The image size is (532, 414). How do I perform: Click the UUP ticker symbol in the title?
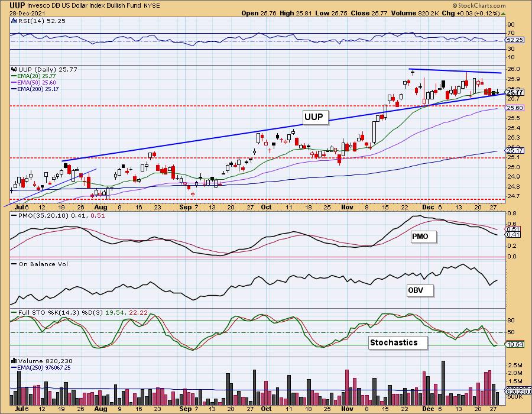pyautogui.click(x=17, y=5)
